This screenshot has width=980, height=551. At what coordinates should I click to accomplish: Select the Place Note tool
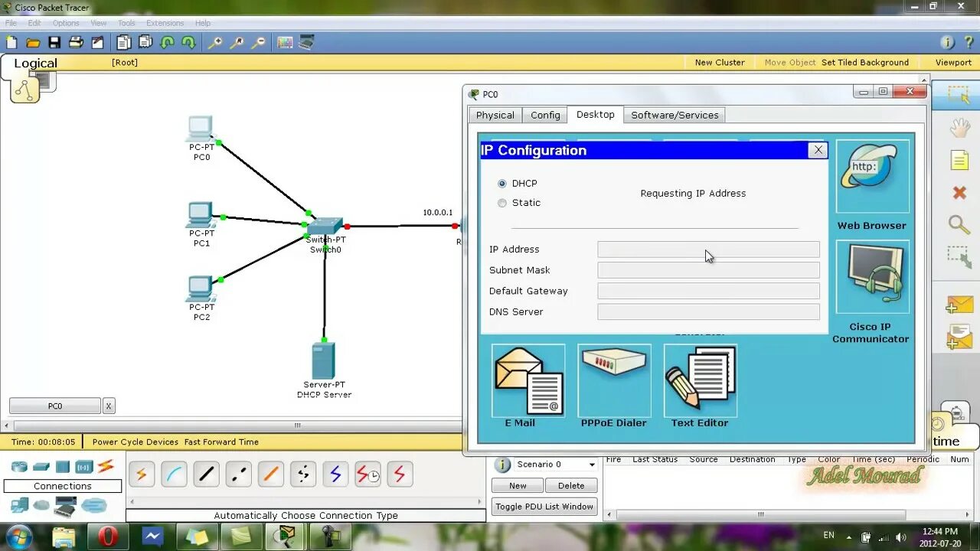pyautogui.click(x=959, y=160)
